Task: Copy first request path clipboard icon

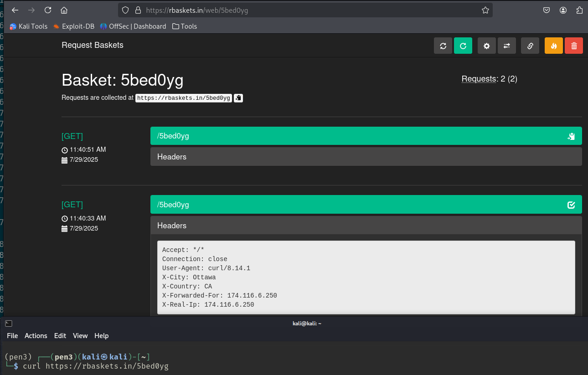Action: coord(571,136)
